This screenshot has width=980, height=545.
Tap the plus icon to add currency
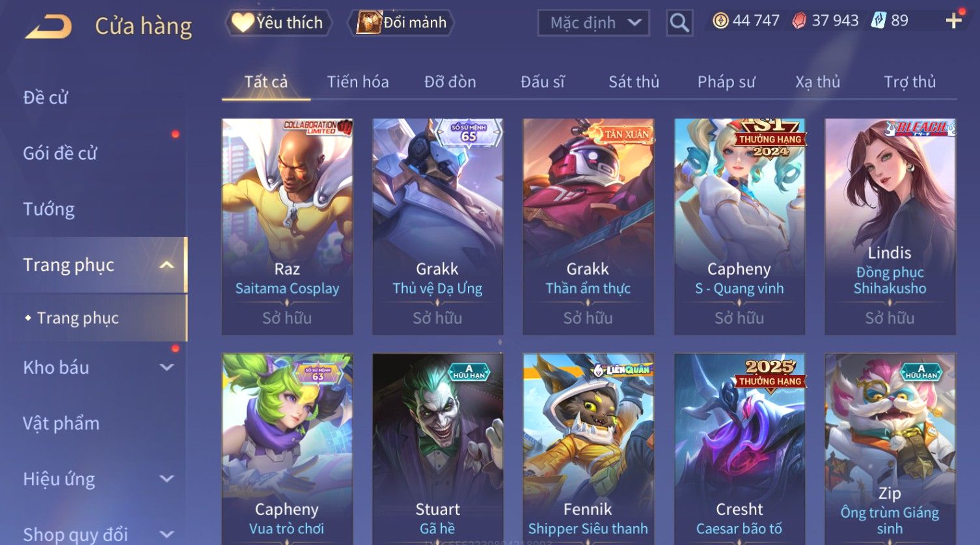(953, 21)
